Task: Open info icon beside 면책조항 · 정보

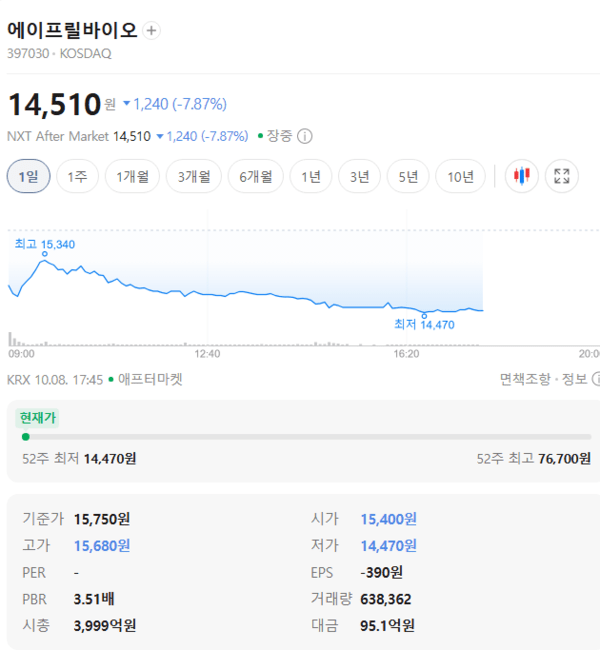Action: 596,379
